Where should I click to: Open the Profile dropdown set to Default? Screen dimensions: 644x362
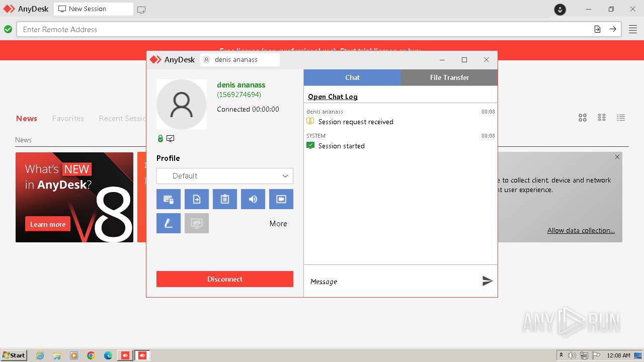225,176
